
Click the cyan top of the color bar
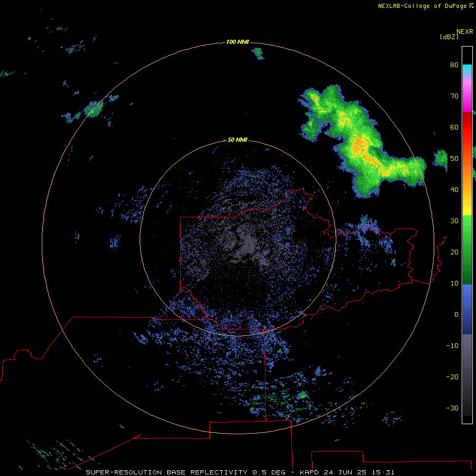[x=467, y=70]
